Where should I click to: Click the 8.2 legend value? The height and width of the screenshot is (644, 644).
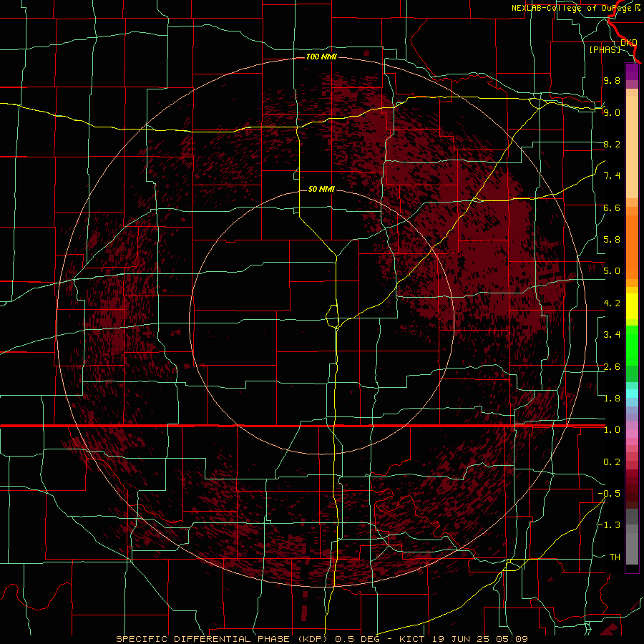coord(612,144)
